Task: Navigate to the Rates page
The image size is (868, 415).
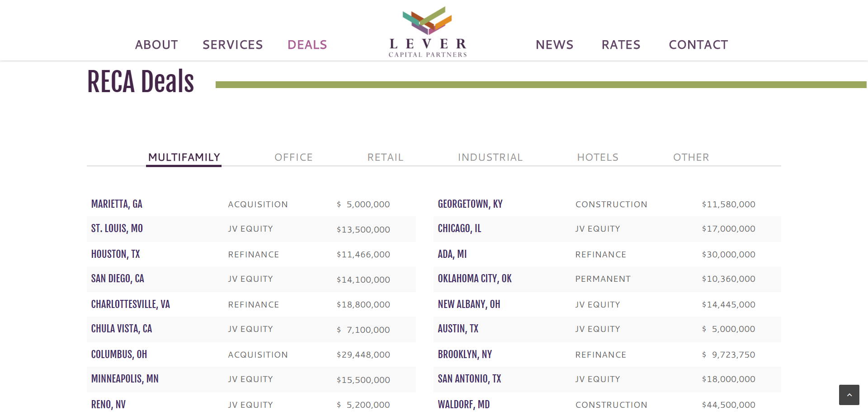Action: 621,45
